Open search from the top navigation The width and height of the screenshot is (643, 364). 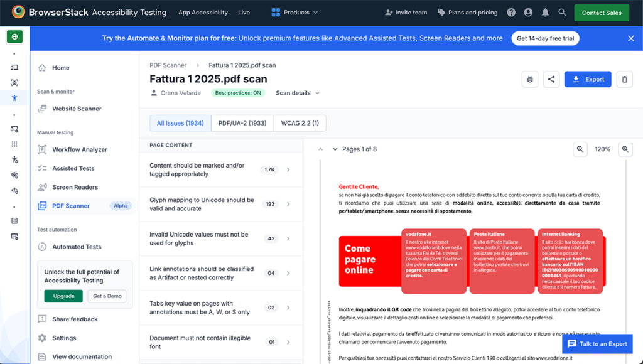point(562,12)
